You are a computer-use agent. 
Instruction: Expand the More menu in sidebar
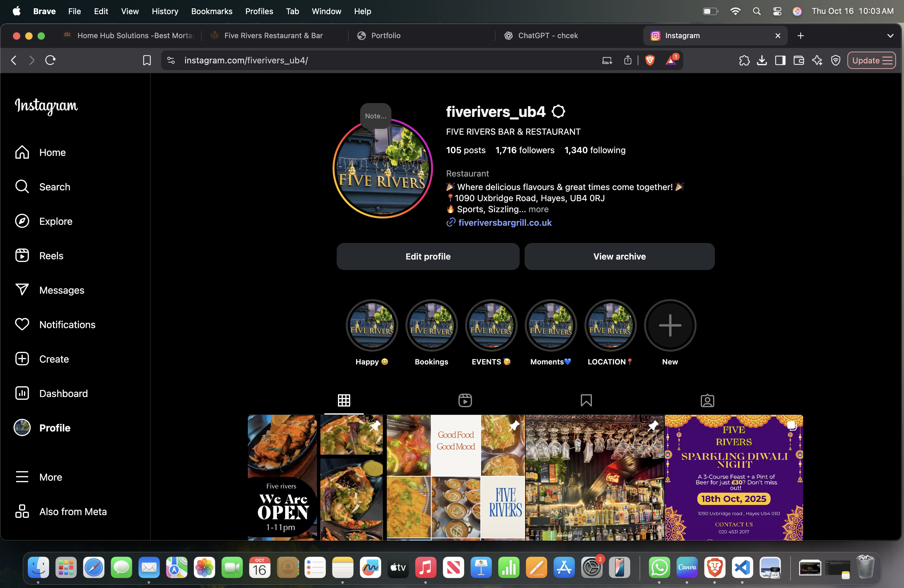click(x=50, y=477)
